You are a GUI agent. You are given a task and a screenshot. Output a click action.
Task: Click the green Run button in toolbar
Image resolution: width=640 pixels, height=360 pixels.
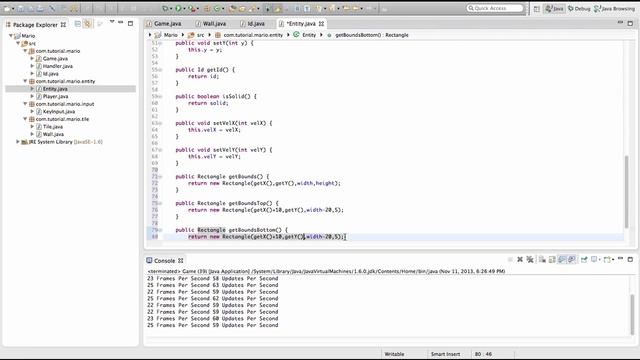tap(178, 8)
